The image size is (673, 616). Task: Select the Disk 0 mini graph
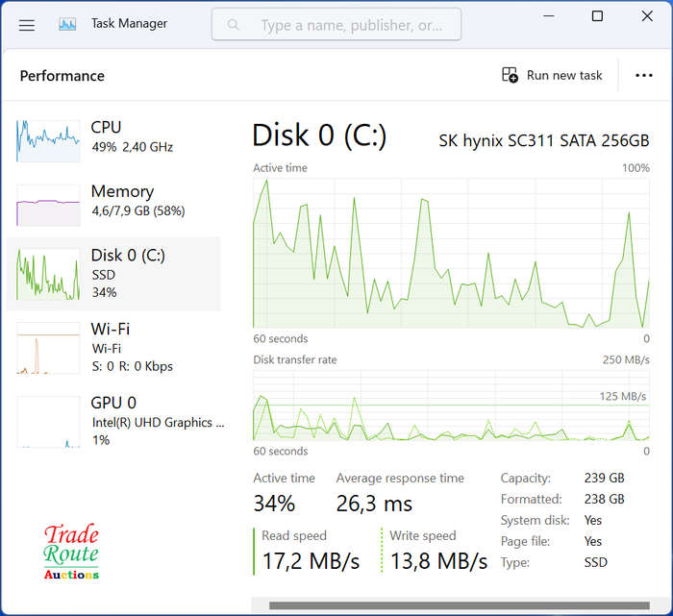(x=48, y=274)
